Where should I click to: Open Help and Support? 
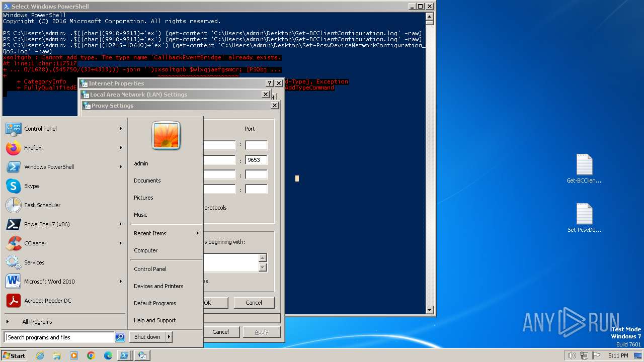(x=154, y=320)
